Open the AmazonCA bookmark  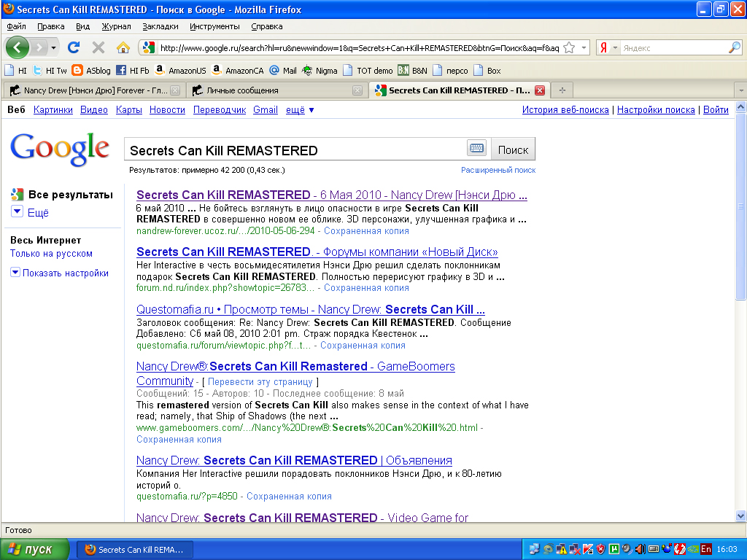click(x=238, y=71)
